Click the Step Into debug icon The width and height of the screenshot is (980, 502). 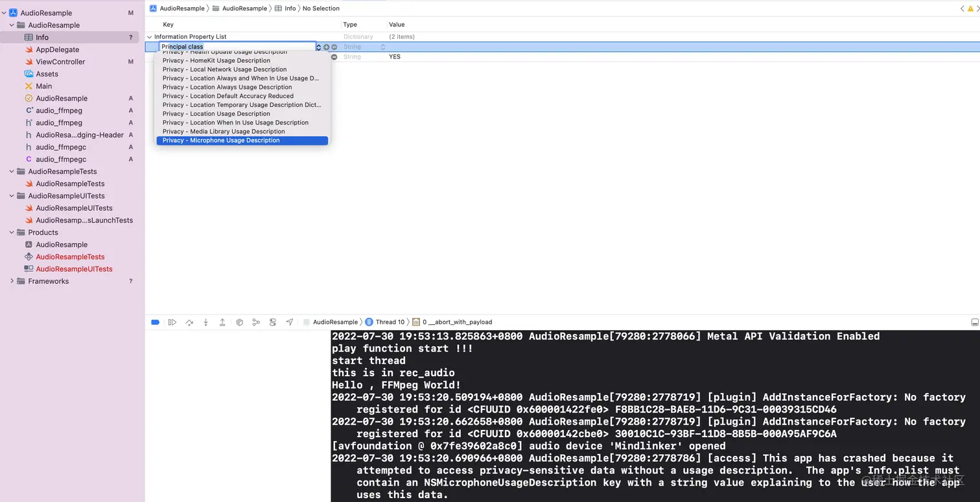click(x=206, y=322)
